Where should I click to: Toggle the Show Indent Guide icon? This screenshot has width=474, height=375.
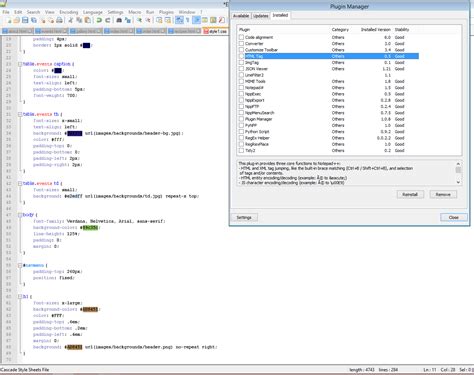(x=196, y=20)
